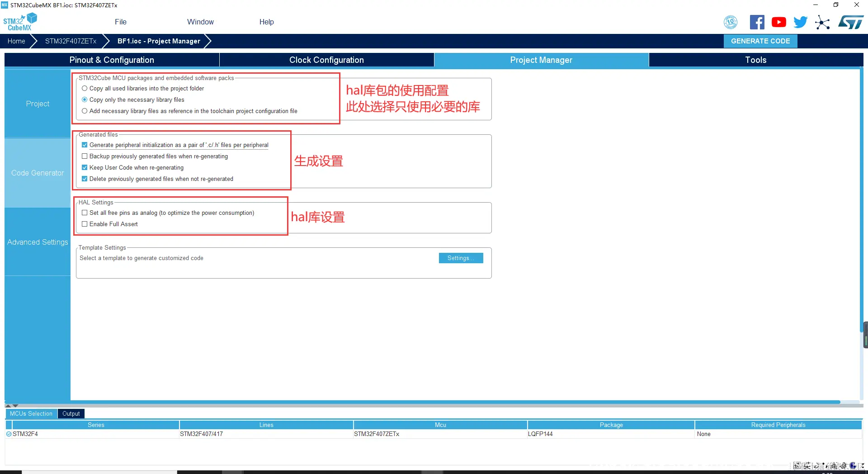Switch to MCUs Selection bottom tab
The height and width of the screenshot is (474, 868).
[31, 413]
